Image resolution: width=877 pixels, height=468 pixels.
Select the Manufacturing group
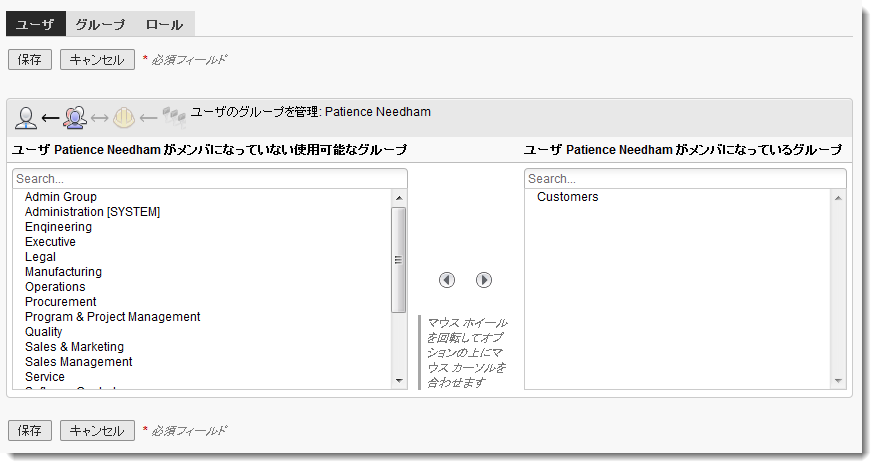[x=63, y=272]
